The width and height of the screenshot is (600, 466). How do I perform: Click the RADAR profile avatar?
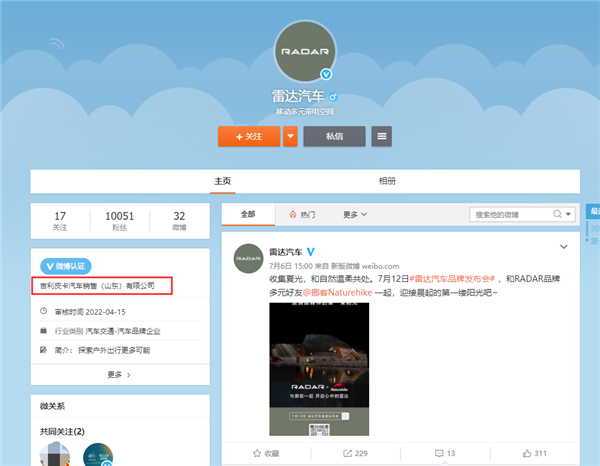[x=305, y=51]
